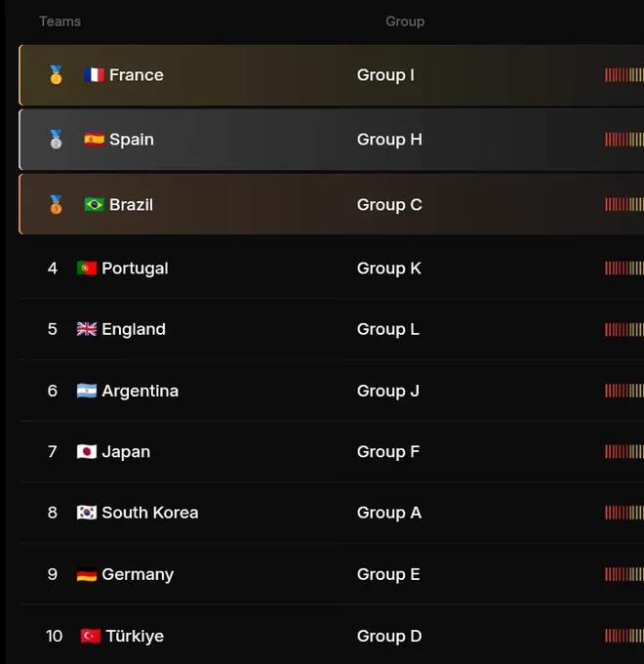
Task: Click the bronze medal icon beside Brazil
Action: pyautogui.click(x=56, y=204)
